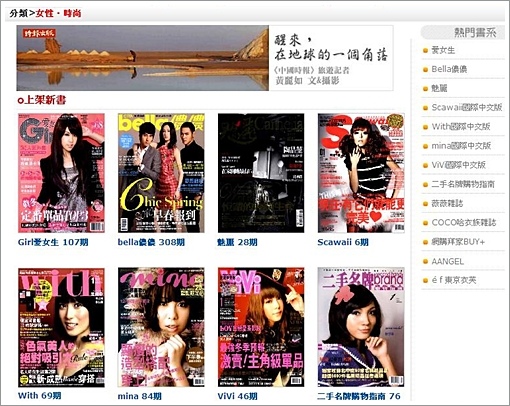Screen dimensions: 510x406
Task: Select 網購買家BUY+ in the sidebar list
Action: 458,242
